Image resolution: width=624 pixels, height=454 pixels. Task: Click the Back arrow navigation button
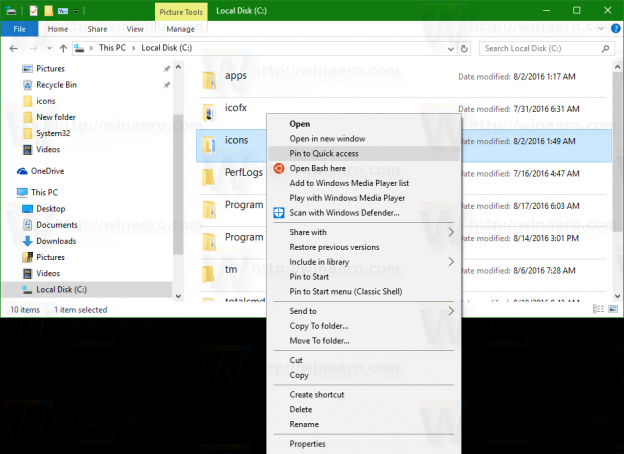(14, 49)
